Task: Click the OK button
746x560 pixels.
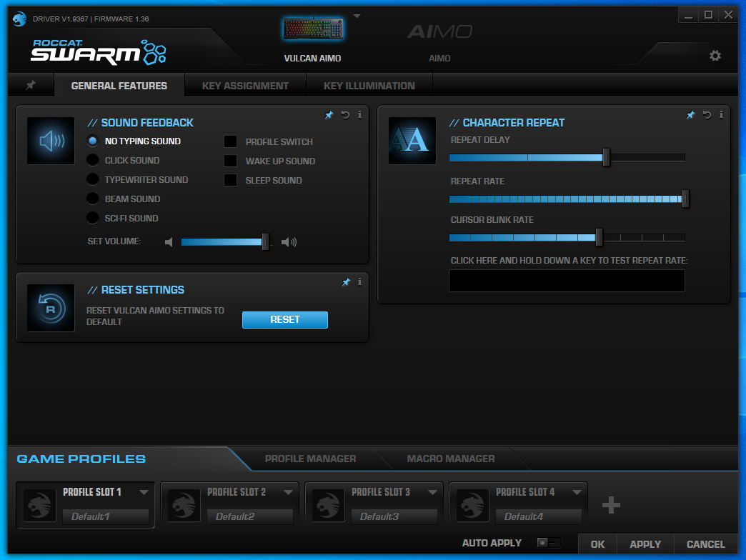Action: [597, 544]
